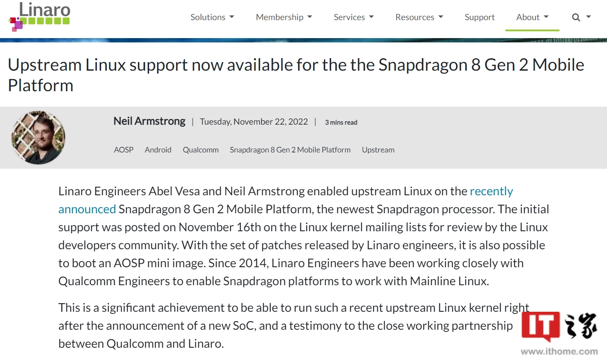
Task: Expand the Solutions dropdown menu
Action: pyautogui.click(x=212, y=17)
